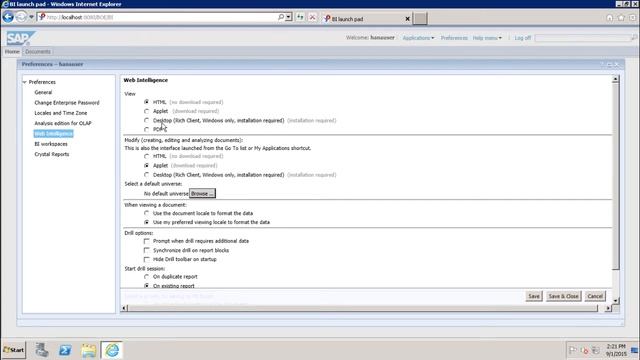This screenshot has height=360, width=640.
Task: Open the address bar history dropdown
Action: pyautogui.click(x=289, y=17)
